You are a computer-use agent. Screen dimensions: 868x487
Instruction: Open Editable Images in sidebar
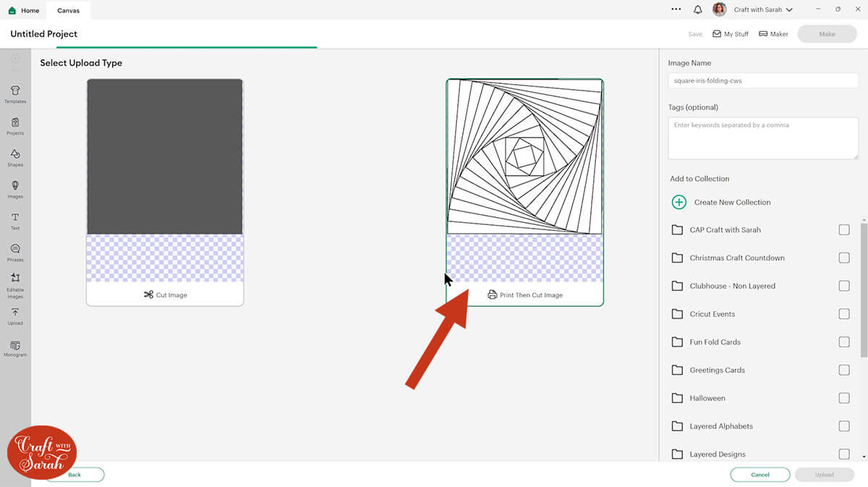[15, 286]
